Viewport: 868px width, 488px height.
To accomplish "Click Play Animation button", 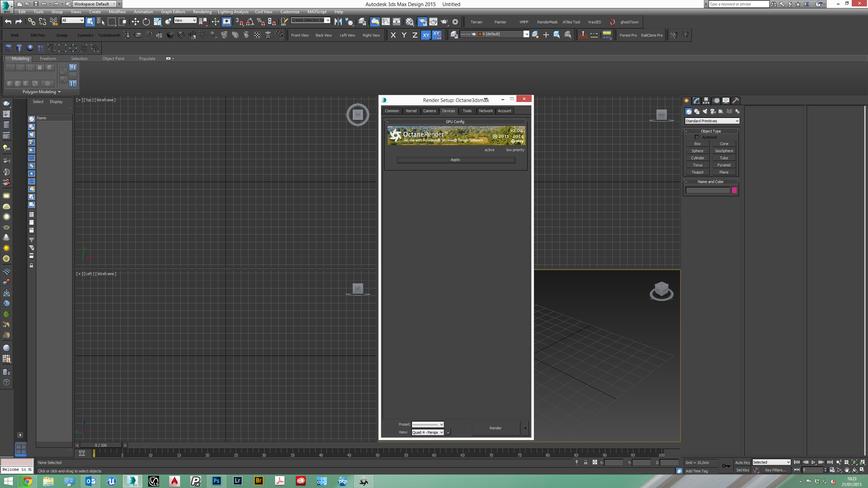I will [813, 462].
